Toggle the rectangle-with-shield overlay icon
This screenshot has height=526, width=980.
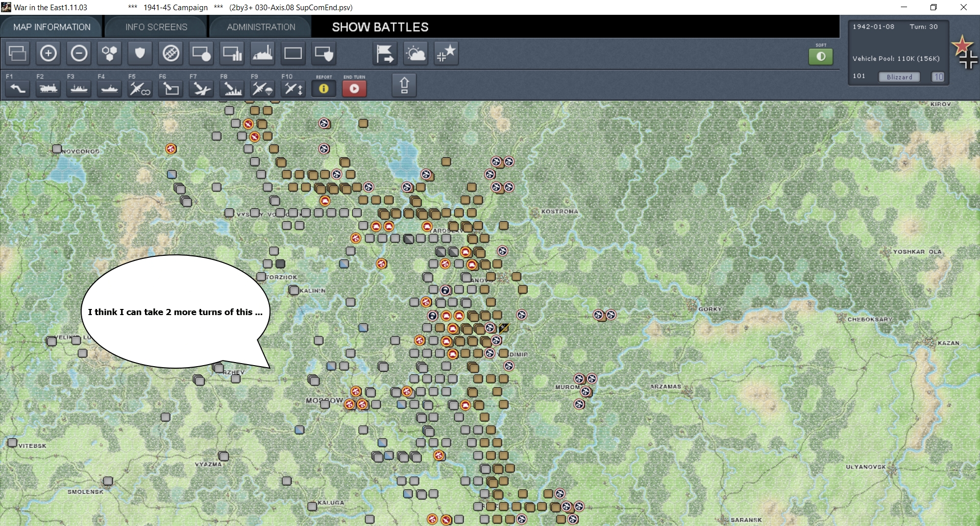[x=324, y=53]
